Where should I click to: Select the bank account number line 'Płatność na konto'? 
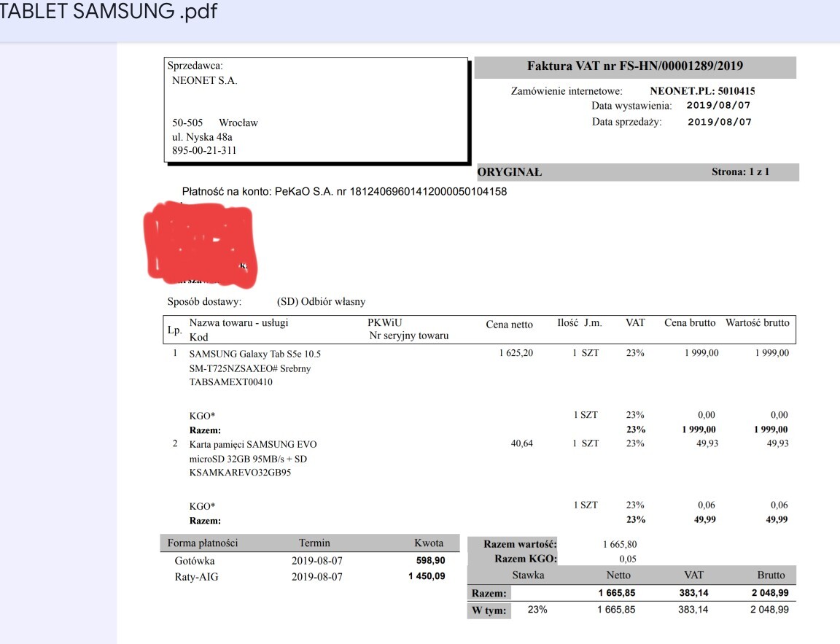click(x=344, y=191)
